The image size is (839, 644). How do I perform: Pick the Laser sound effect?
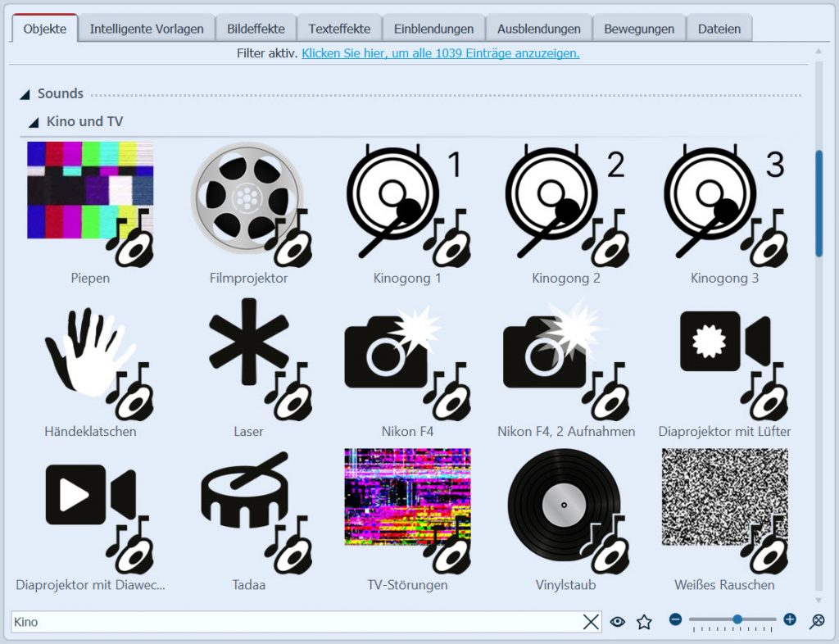pos(248,356)
